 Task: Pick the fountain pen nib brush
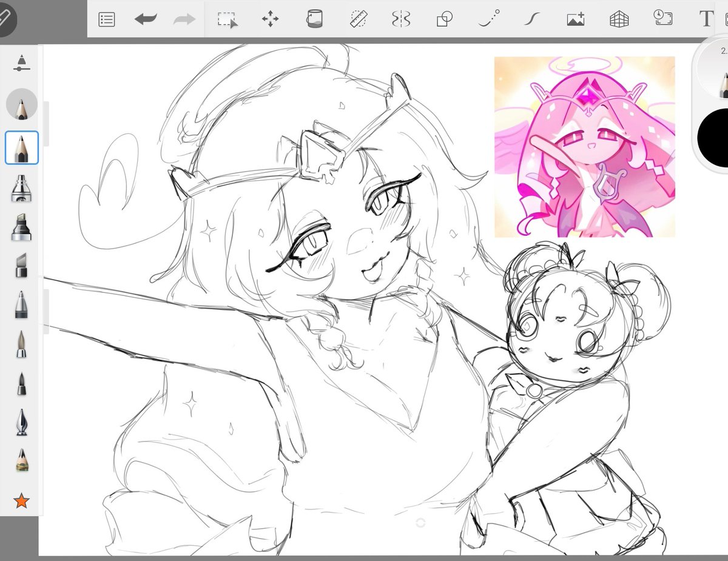coord(22,422)
